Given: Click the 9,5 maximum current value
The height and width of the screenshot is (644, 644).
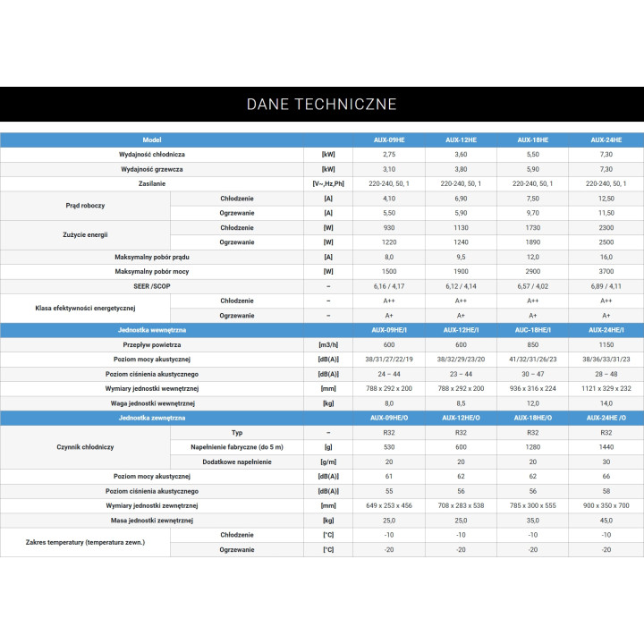Looking at the screenshot, I should point(461,257).
